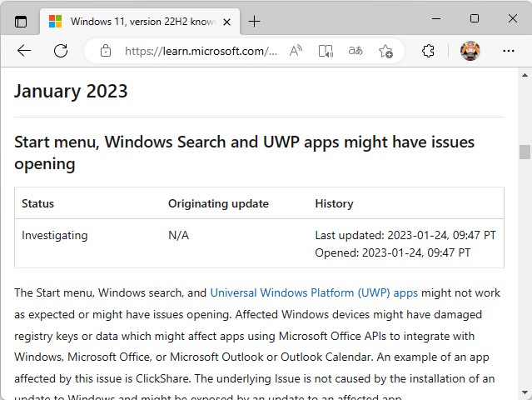The image size is (532, 400).
Task: Maximize the Edge browser window
Action: pyautogui.click(x=474, y=18)
